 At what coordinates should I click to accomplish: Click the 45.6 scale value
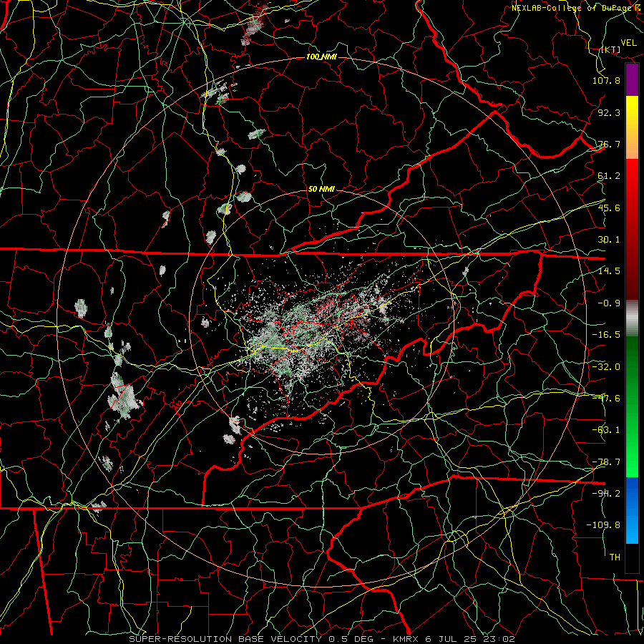coord(609,208)
